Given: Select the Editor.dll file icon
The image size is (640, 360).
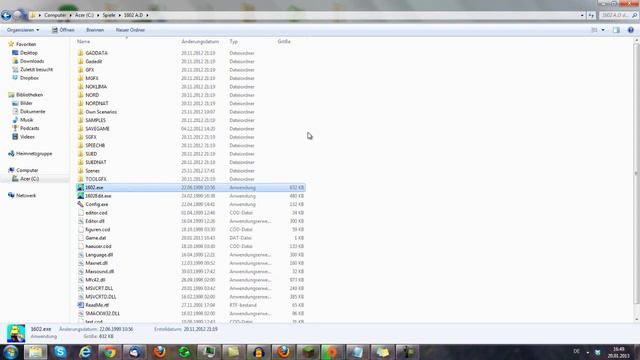Looking at the screenshot, I should (x=80, y=221).
